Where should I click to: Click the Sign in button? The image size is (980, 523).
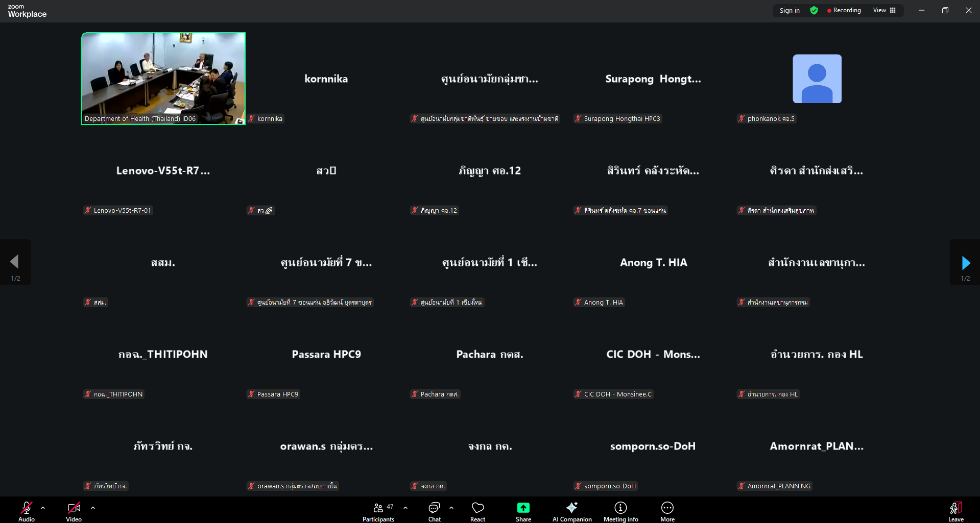(789, 10)
